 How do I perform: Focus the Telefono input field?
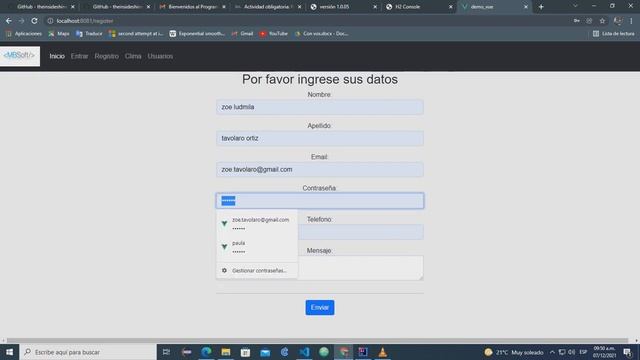pos(361,232)
